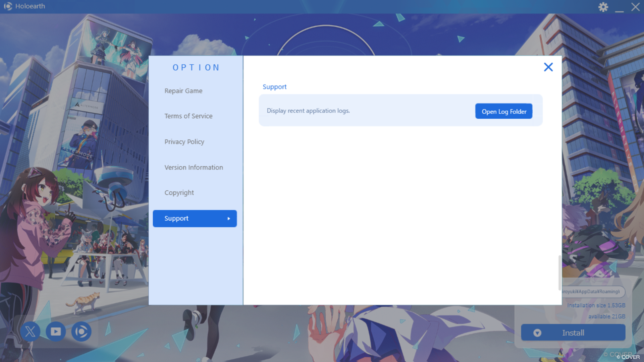Click the Install button
The width and height of the screenshot is (644, 362).
click(573, 333)
